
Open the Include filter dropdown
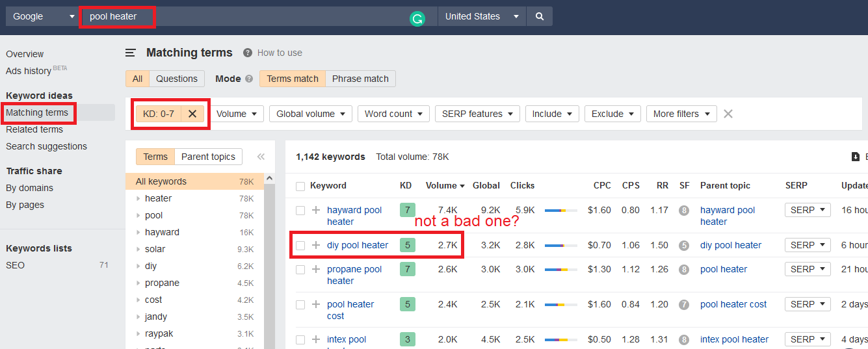pyautogui.click(x=552, y=114)
